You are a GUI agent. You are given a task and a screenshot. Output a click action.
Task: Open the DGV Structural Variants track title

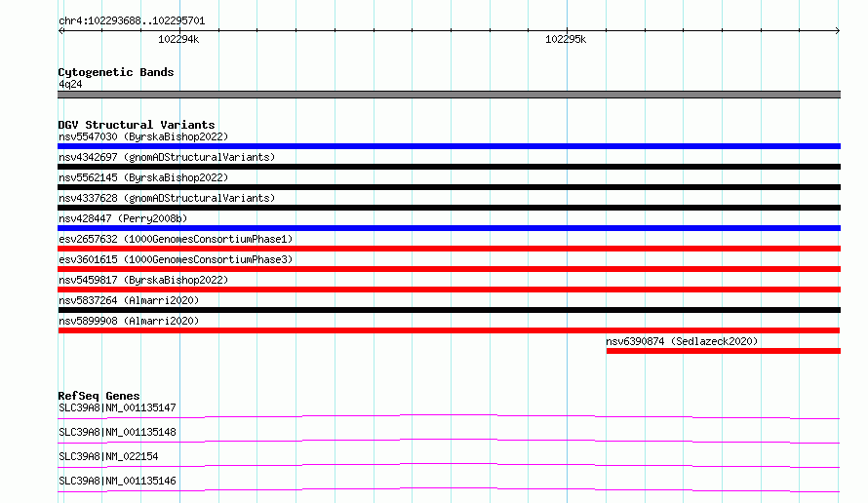point(137,125)
